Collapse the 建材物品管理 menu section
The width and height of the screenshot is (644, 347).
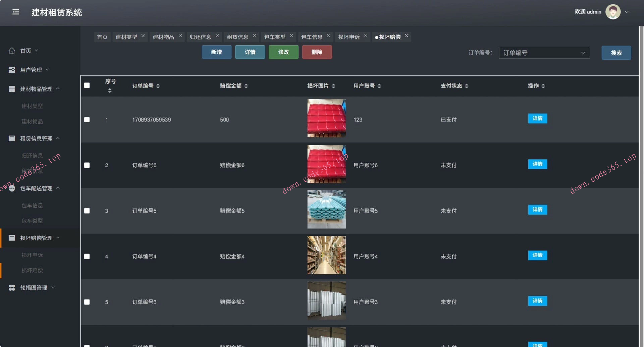pyautogui.click(x=59, y=88)
